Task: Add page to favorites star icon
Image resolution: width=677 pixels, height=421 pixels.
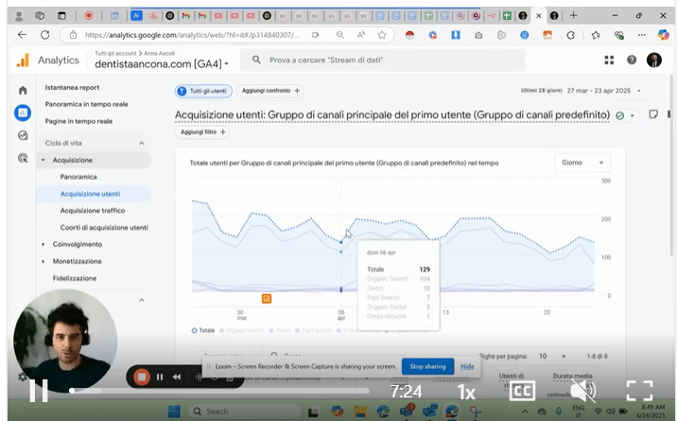Action: [x=382, y=35]
